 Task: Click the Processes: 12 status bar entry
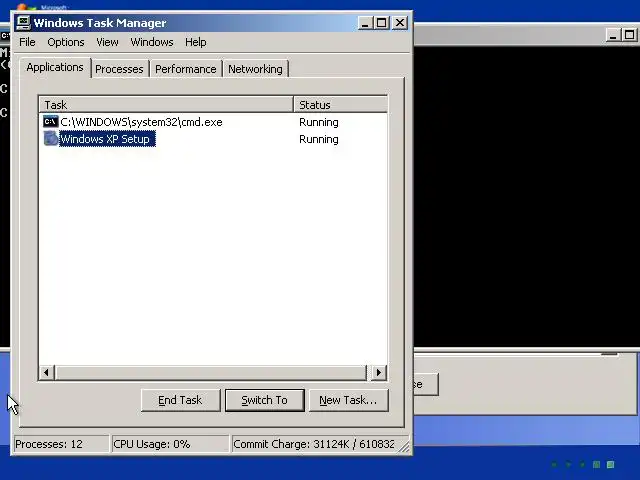coord(61,444)
